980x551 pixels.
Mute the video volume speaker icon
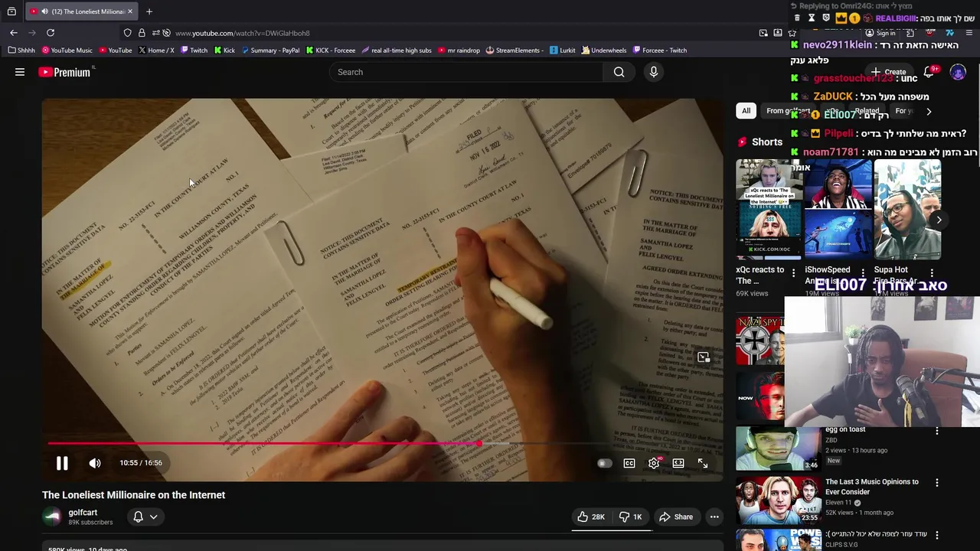point(95,463)
